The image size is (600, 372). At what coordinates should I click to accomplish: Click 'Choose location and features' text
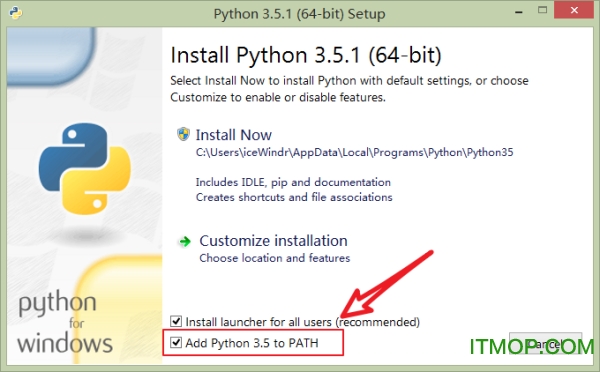click(275, 258)
